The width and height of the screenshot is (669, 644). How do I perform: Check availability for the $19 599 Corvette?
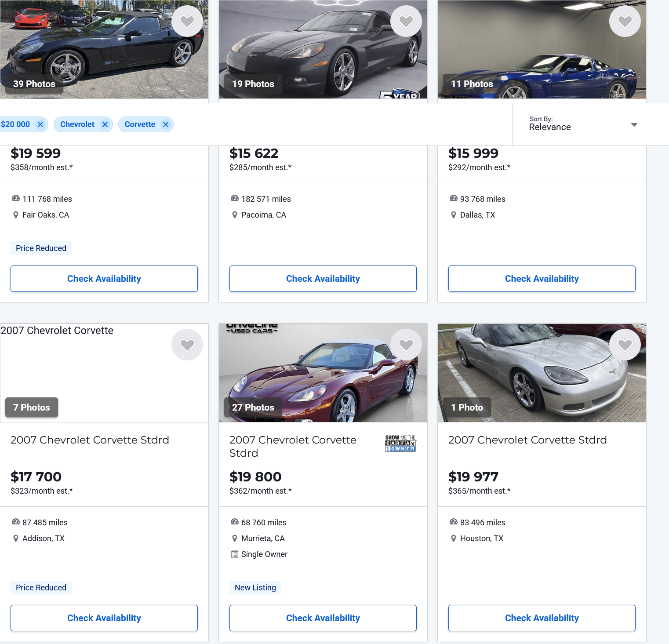point(104,279)
